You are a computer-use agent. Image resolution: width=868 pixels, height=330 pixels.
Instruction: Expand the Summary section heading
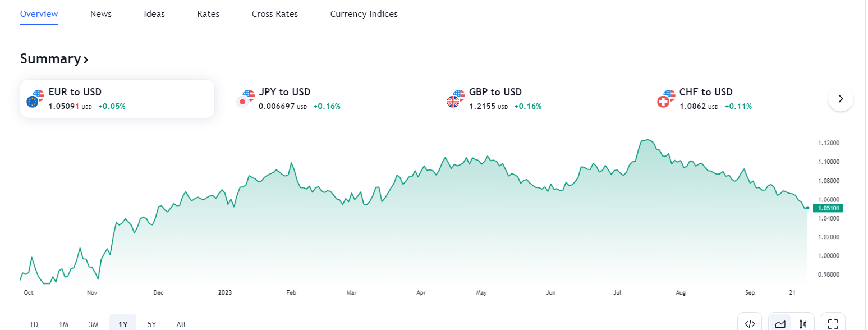[x=54, y=59]
